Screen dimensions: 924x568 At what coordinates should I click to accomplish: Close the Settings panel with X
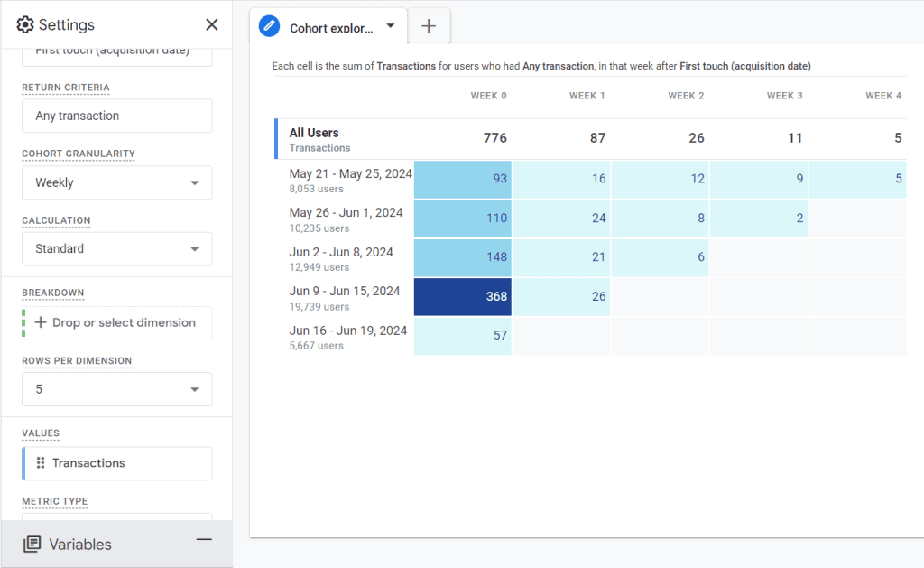click(x=211, y=25)
